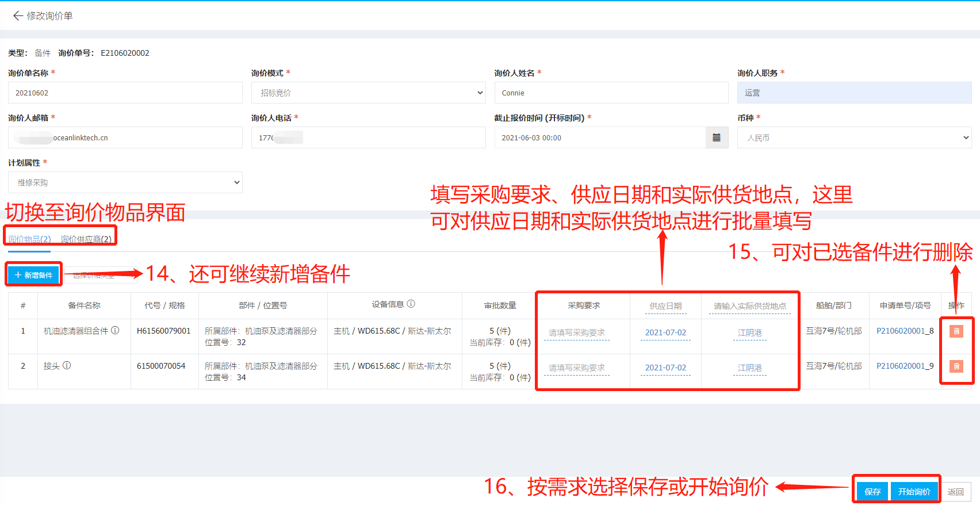Click the 询价人职务 field
The width and height of the screenshot is (980, 505).
[855, 93]
